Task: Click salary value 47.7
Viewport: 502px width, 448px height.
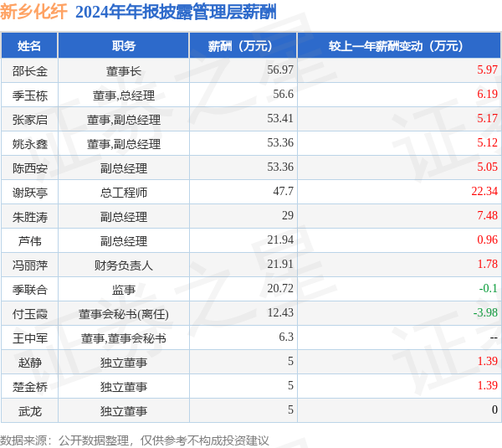Action: click(x=283, y=191)
